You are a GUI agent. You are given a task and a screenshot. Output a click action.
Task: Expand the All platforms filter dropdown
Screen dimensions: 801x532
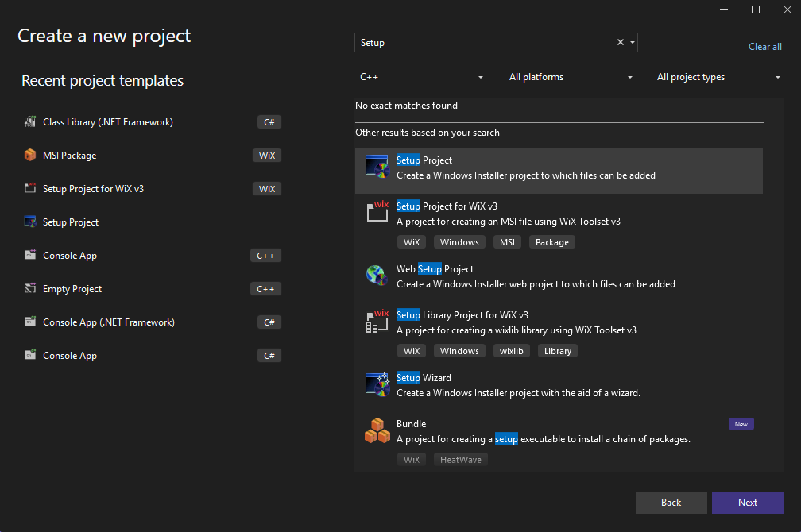pyautogui.click(x=571, y=77)
